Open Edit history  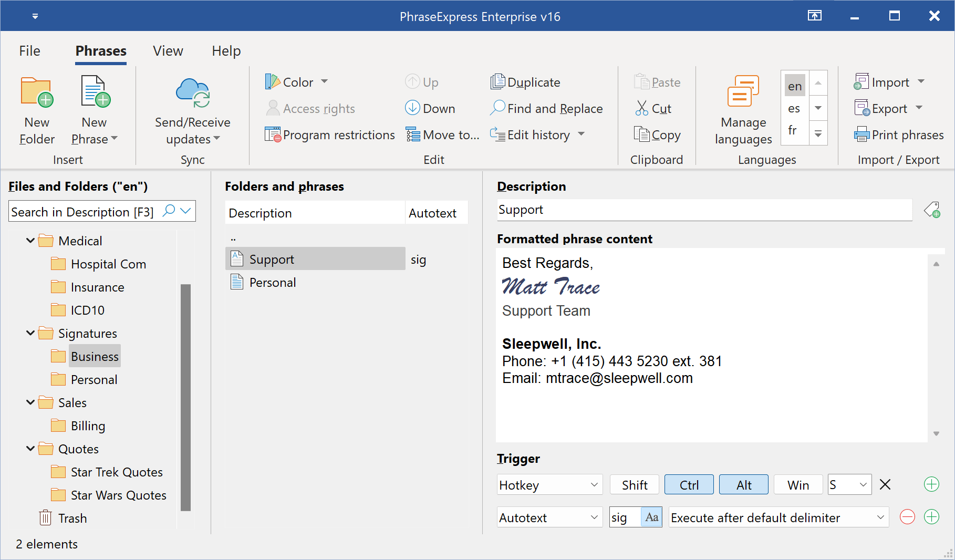537,134
